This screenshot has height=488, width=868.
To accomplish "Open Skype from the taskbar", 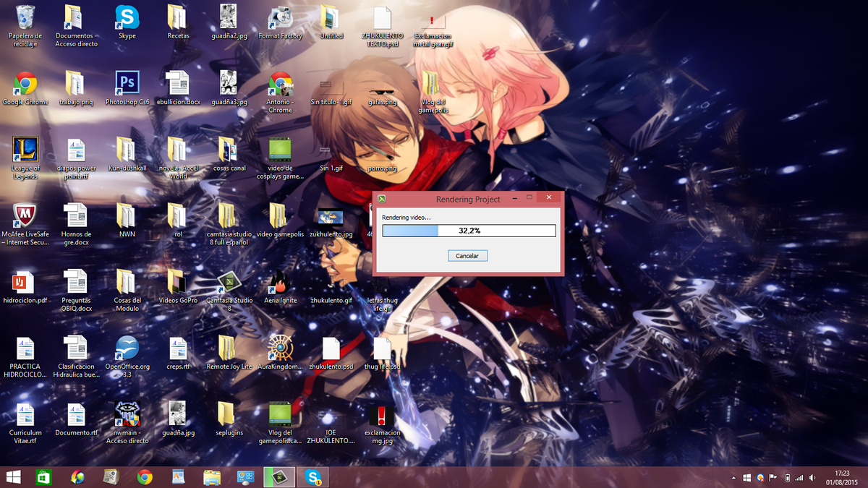I will click(313, 476).
